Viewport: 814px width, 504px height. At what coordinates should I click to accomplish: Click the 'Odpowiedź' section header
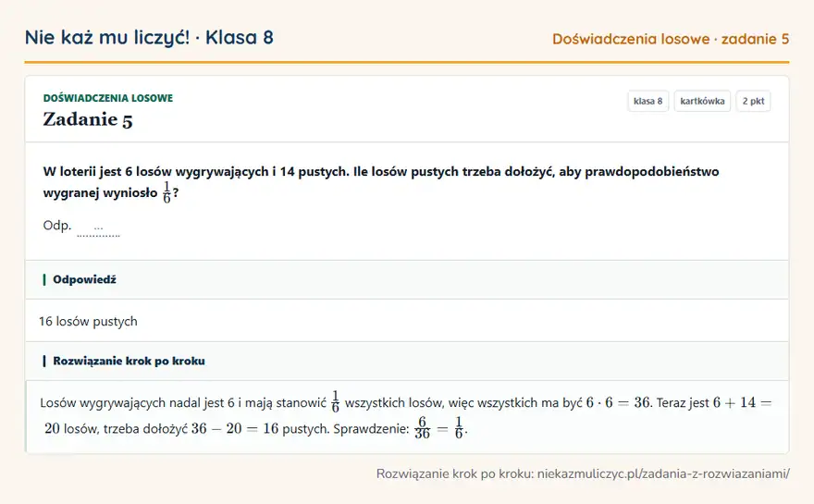[x=407, y=280]
